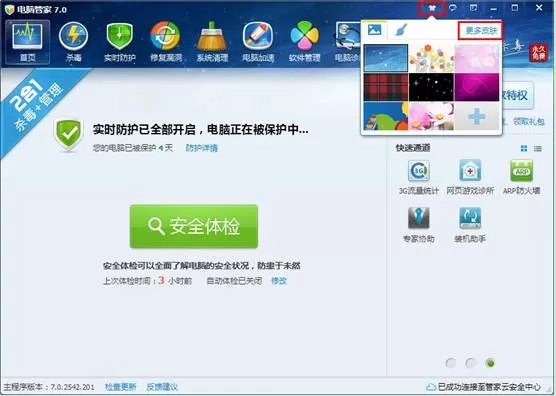Launch 3G流量统计 quick channel tool
Viewport: 556px width, 396px height.
[x=419, y=177]
